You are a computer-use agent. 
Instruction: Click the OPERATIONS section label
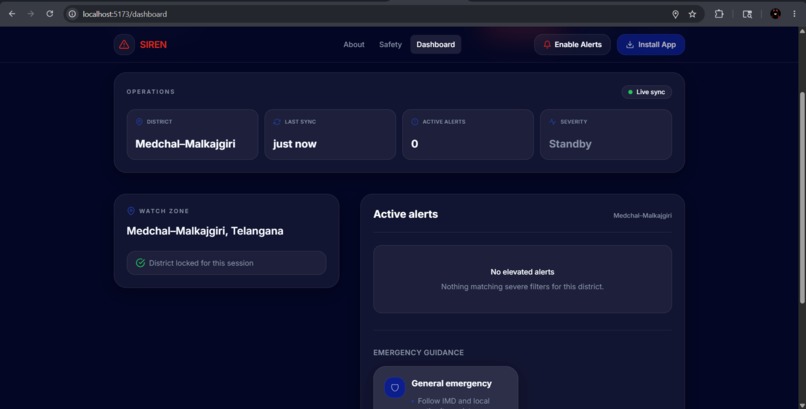(151, 91)
